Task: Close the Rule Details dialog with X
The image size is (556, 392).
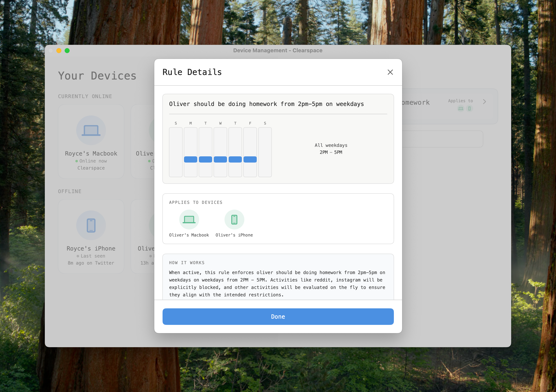Action: coord(390,72)
